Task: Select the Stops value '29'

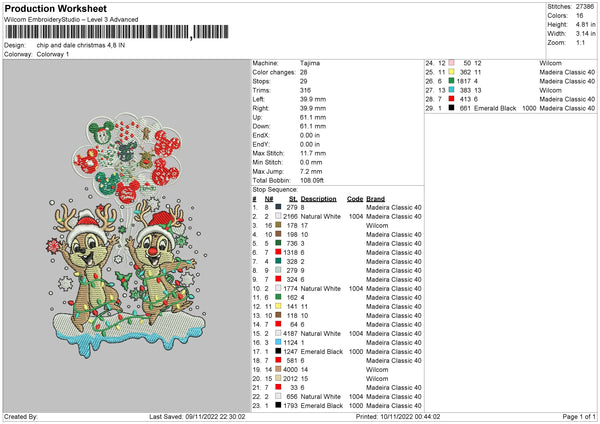Action: pyautogui.click(x=304, y=81)
